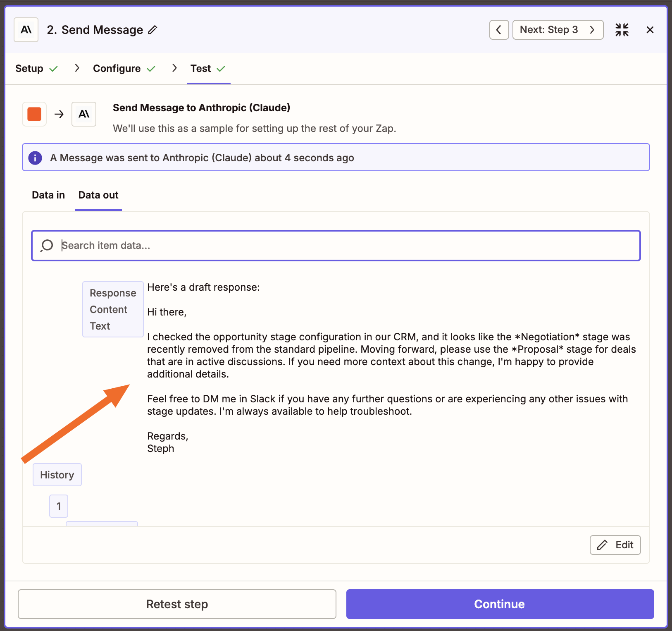The height and width of the screenshot is (631, 672).
Task: Click the Anthropic app logo in header
Action: (26, 30)
